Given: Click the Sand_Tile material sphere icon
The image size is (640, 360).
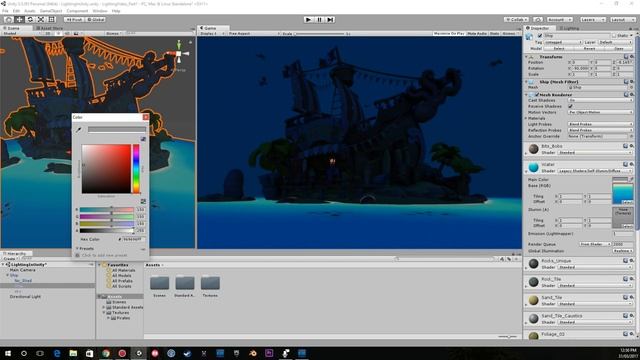Looking at the screenshot, I should point(533,300).
